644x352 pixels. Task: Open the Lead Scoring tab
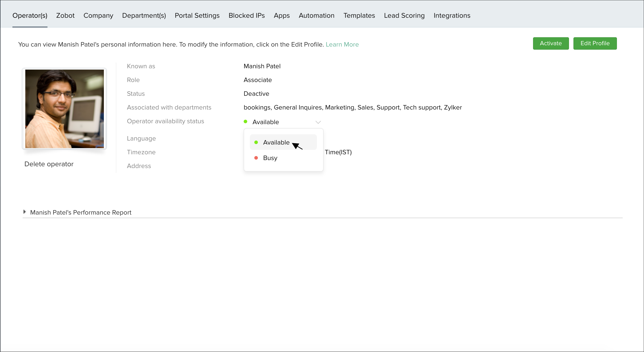(x=404, y=16)
